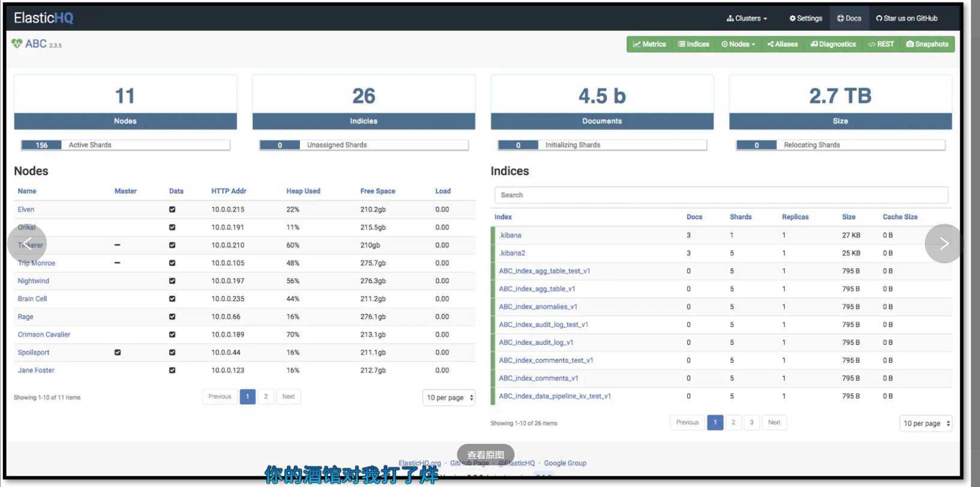The width and height of the screenshot is (980, 487).
Task: Open the Indices list tab
Action: tap(694, 44)
